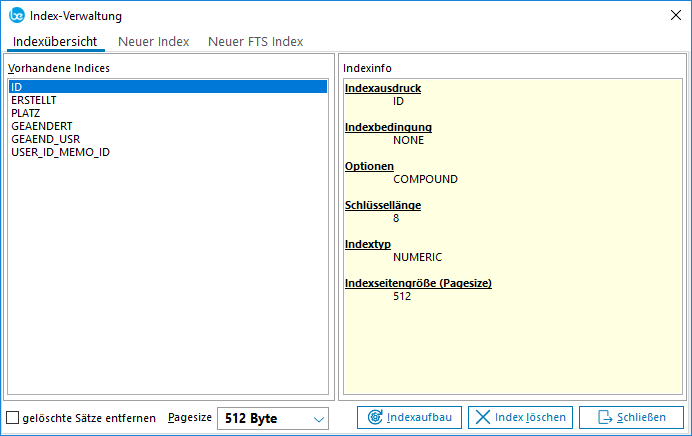Image resolution: width=692 pixels, height=436 pixels.
Task: Click the Indexausdruck heading in Indexinfo
Action: click(382, 88)
